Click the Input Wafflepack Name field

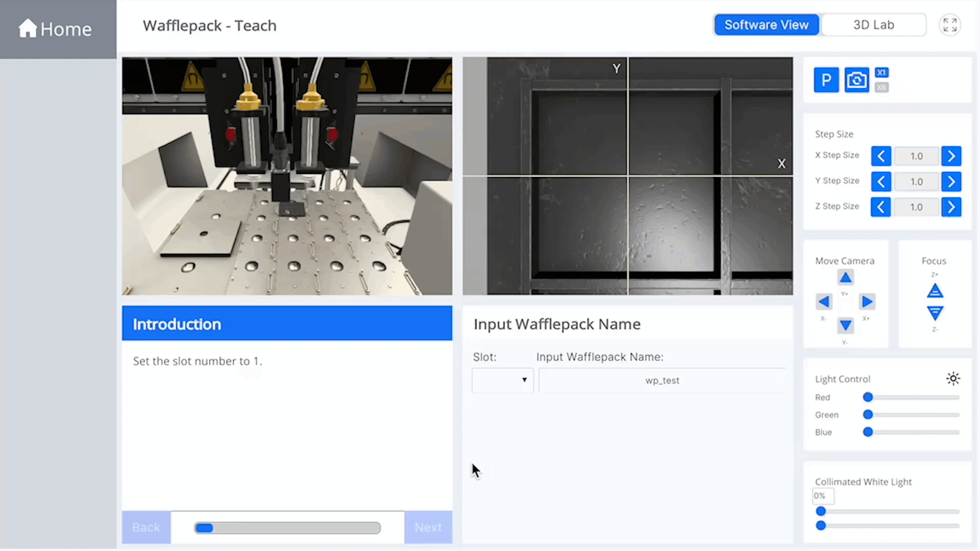(662, 381)
